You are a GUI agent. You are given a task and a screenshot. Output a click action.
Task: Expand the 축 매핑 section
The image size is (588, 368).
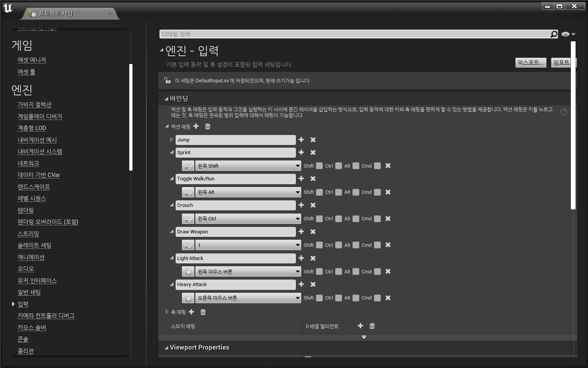pyautogui.click(x=167, y=312)
